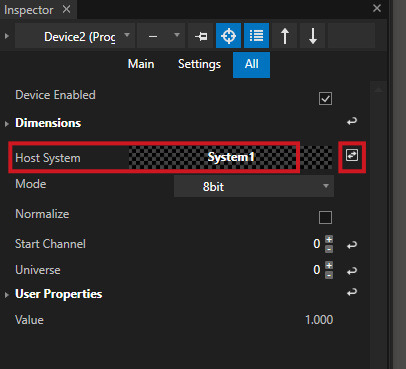The image size is (406, 369).
Task: Switch to the Settings tab
Action: (x=199, y=64)
